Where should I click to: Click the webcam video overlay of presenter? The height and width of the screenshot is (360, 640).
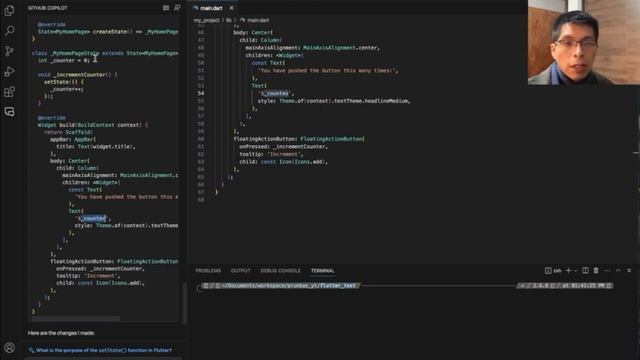(x=584, y=42)
